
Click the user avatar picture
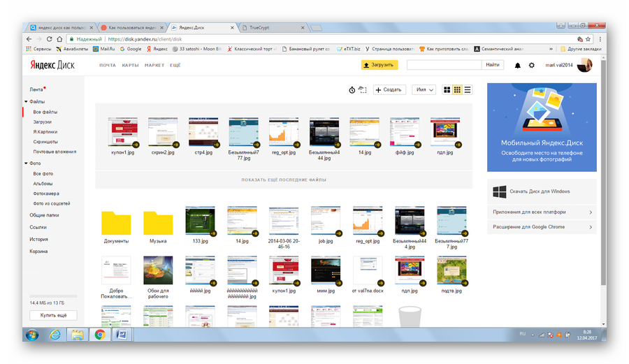[x=584, y=65]
